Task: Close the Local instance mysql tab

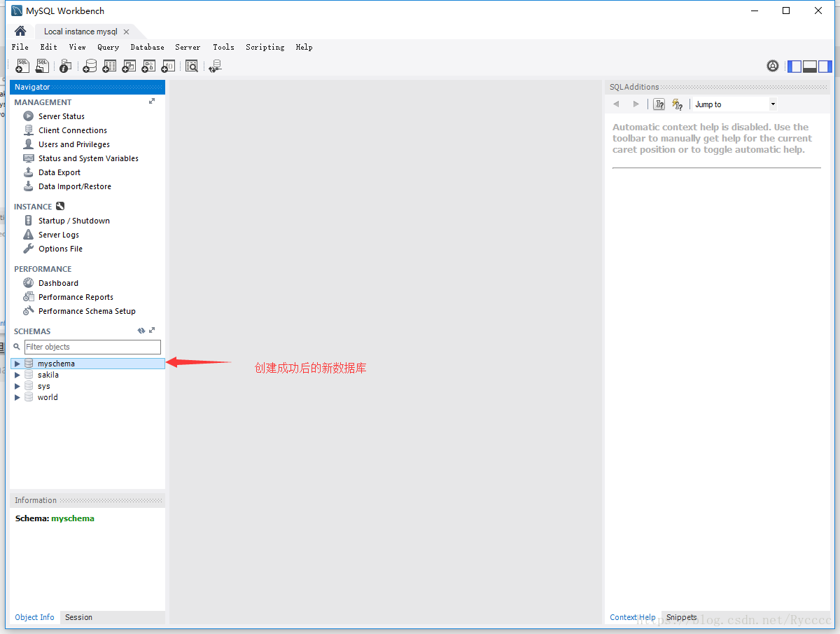Action: 126,32
